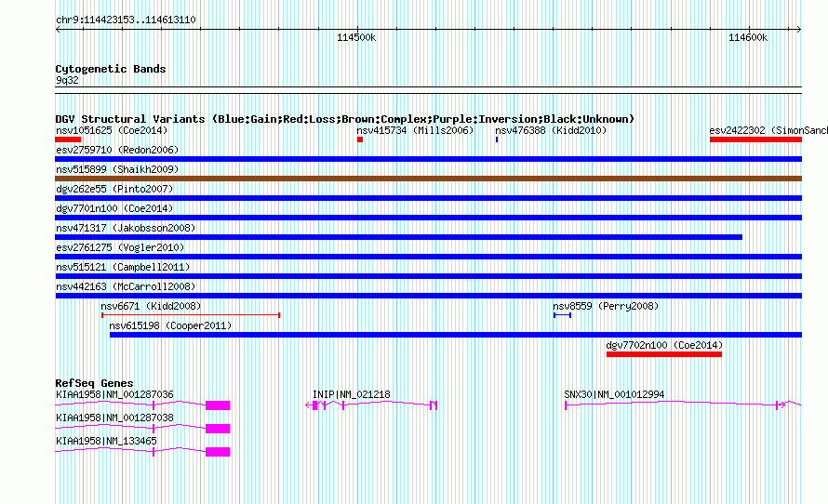Viewport: 828px width, 504px height.
Task: Open the nsv442163 (McCarroll2008) blue bar
Action: pyautogui.click(x=428, y=296)
